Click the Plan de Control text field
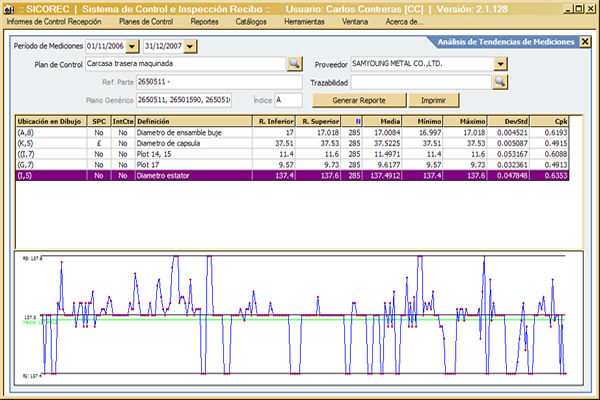This screenshot has height=400, width=600. pyautogui.click(x=184, y=63)
